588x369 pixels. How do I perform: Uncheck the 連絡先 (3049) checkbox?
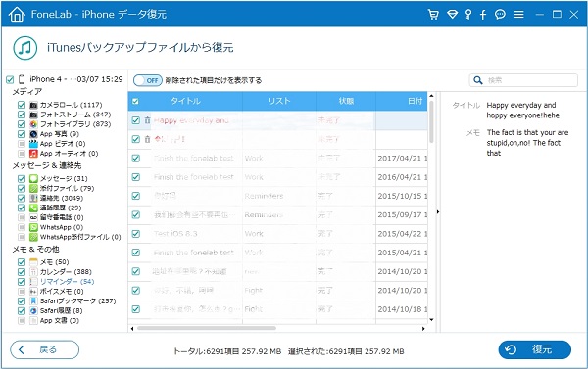click(x=22, y=198)
